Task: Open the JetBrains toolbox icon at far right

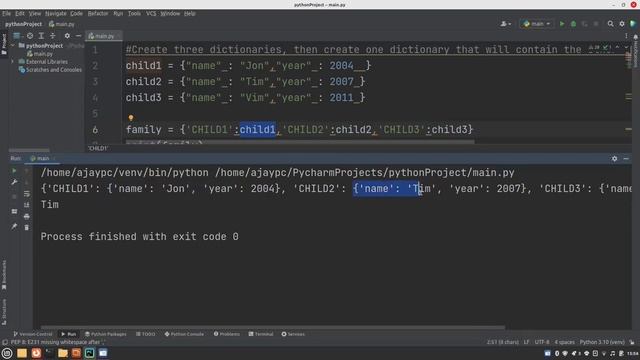Action: point(633,24)
